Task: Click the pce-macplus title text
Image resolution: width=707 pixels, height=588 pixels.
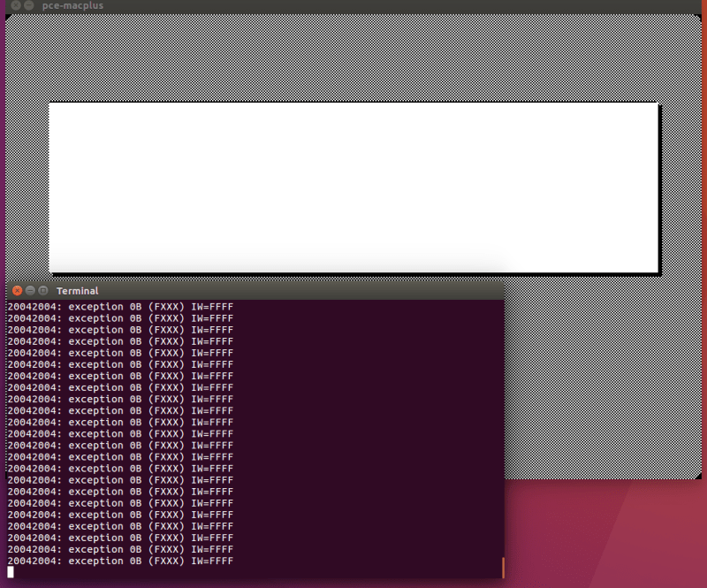Action: tap(72, 6)
